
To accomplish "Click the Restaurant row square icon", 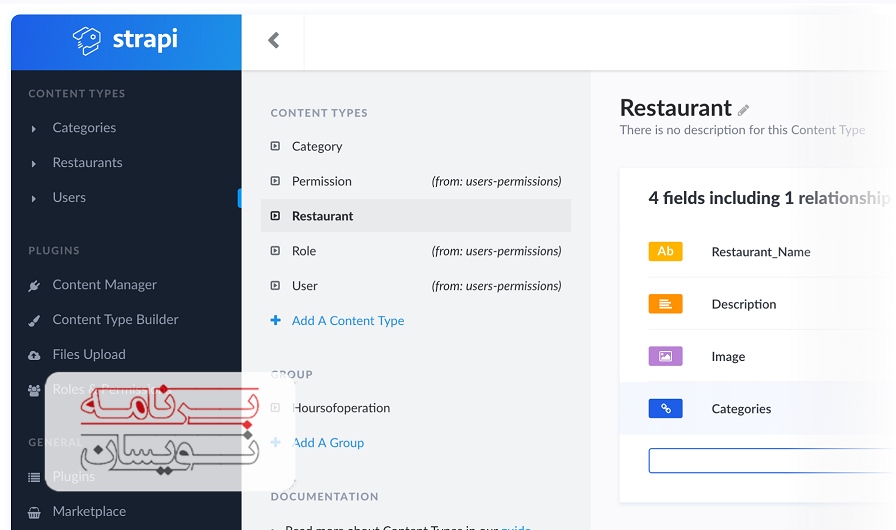I will (x=275, y=216).
